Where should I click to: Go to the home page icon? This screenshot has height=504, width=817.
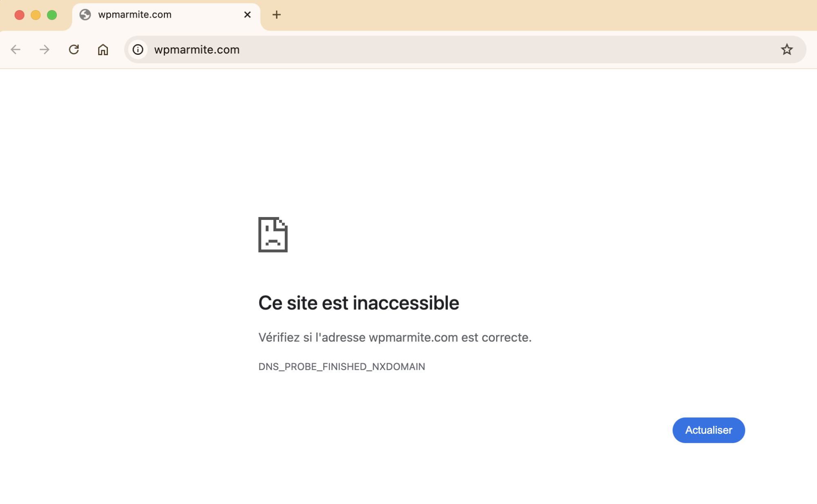(103, 49)
